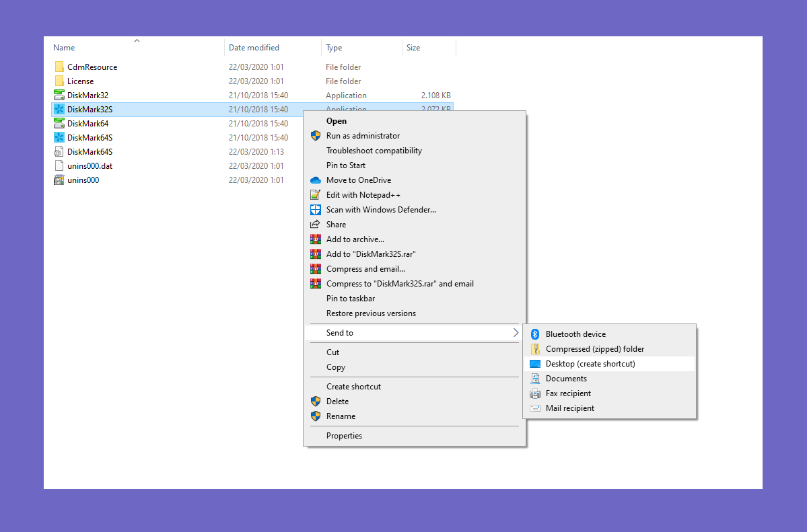This screenshot has height=532, width=807.
Task: Click the zipped folder icon
Action: click(x=535, y=349)
